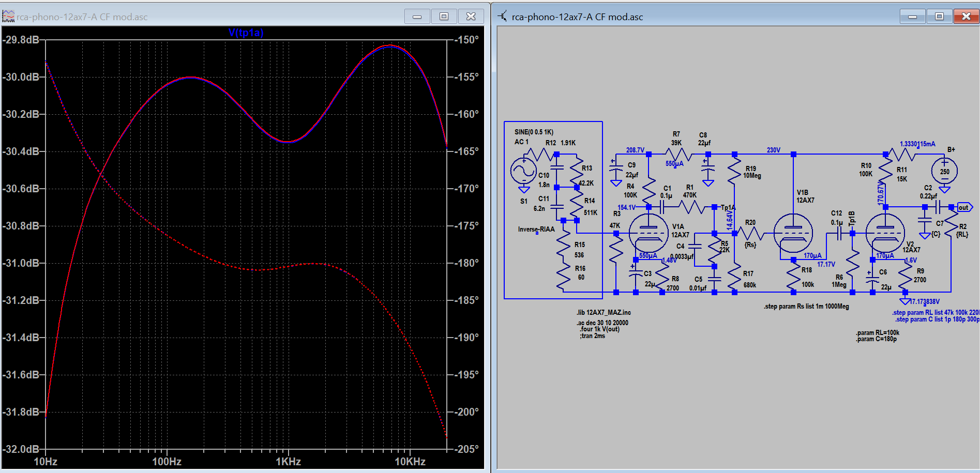Click the 230V node voltage label
This screenshot has width=980, height=473.
pos(773,150)
